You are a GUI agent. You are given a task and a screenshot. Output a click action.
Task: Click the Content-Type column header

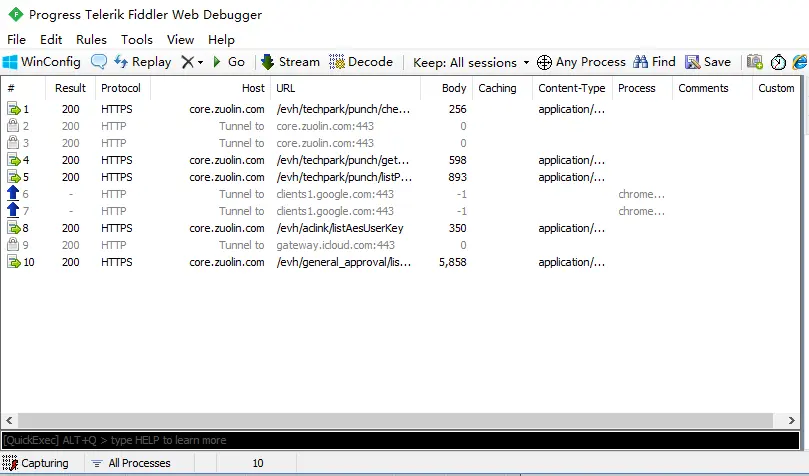tap(572, 88)
